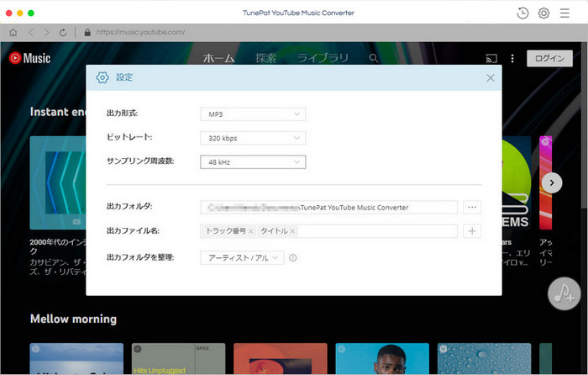This screenshot has height=375, width=588.
Task: Open the hamburger menu in the title bar
Action: (x=564, y=13)
